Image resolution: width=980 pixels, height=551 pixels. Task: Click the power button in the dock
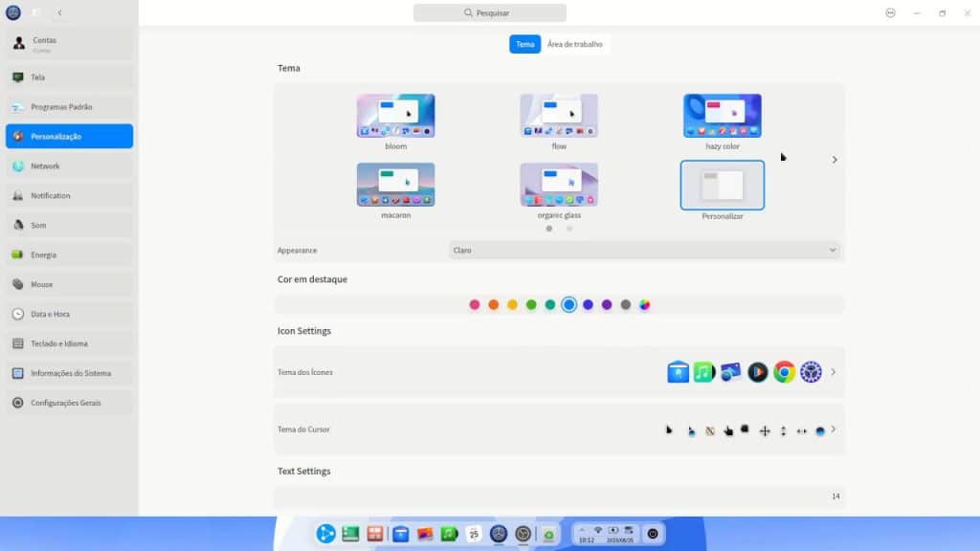coord(654,534)
